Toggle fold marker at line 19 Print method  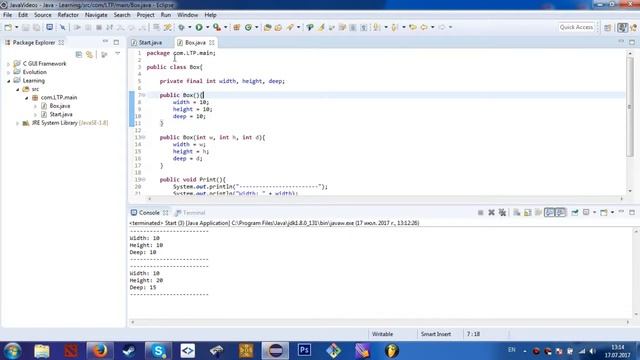[143, 180]
